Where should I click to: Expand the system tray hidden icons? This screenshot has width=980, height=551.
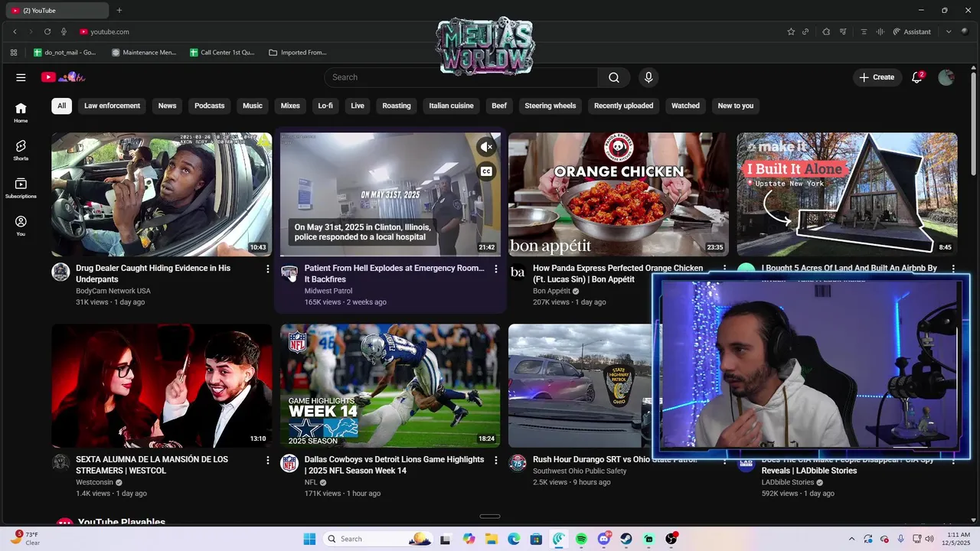pos(851,539)
